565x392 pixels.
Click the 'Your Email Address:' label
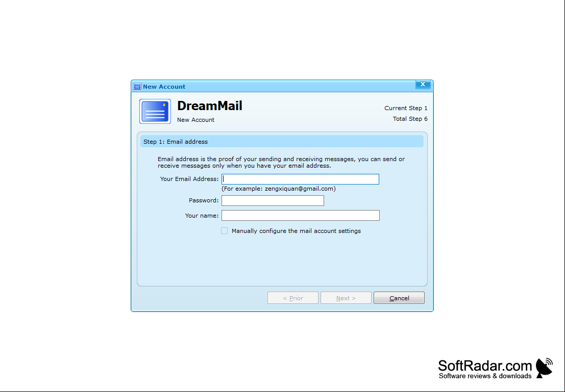[189, 179]
